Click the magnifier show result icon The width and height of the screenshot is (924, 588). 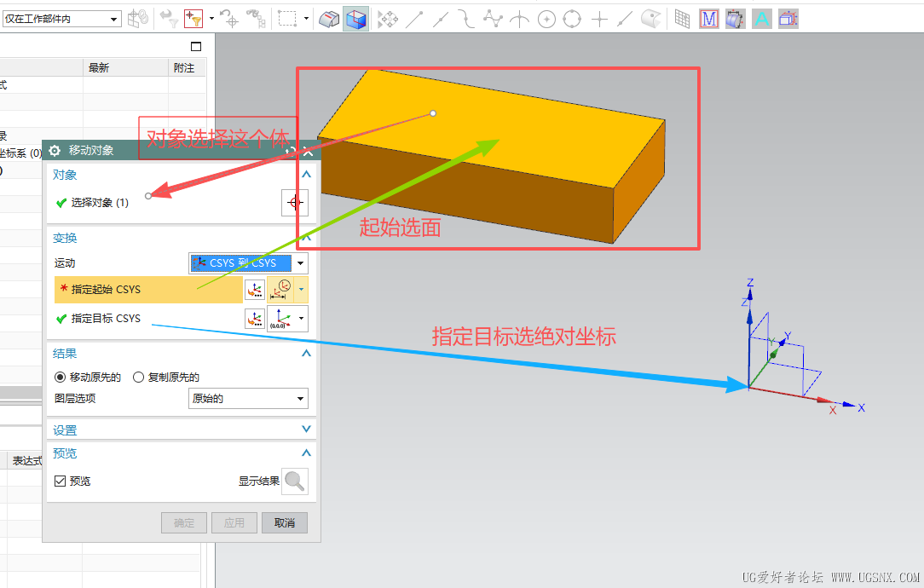(x=295, y=481)
